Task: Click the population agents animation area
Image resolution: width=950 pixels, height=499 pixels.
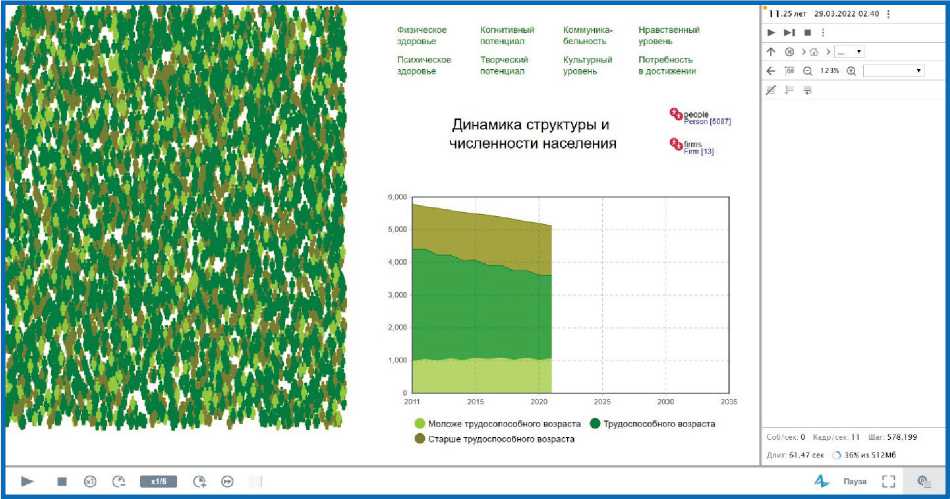Action: click(176, 218)
